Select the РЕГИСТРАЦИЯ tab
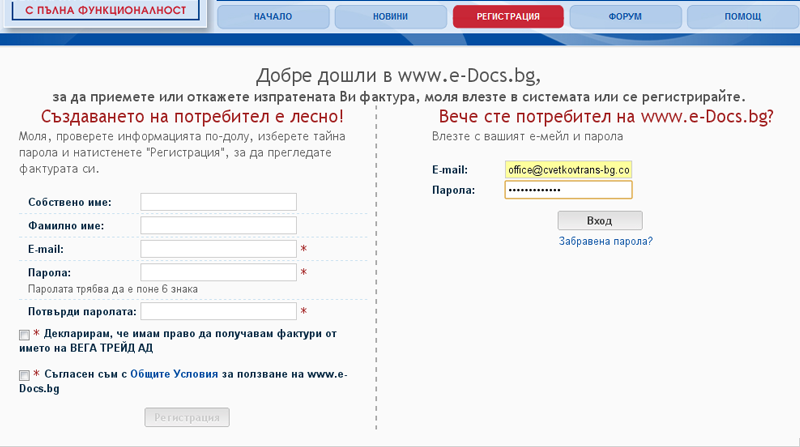Viewport: 800px width, 447px height. pyautogui.click(x=508, y=16)
